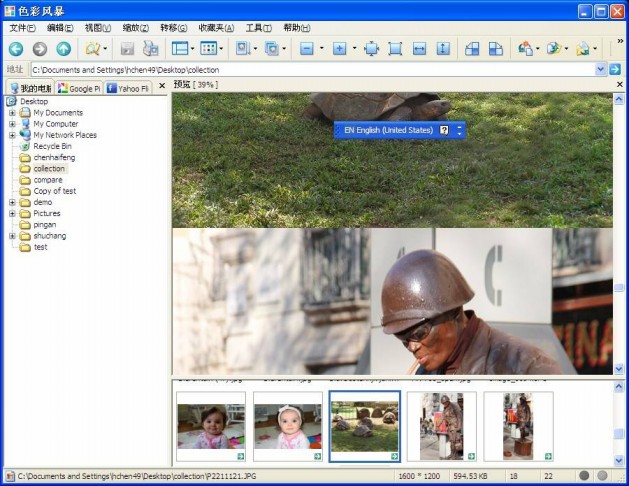
Task: Click the Go arrow beside address bar
Action: 615,69
